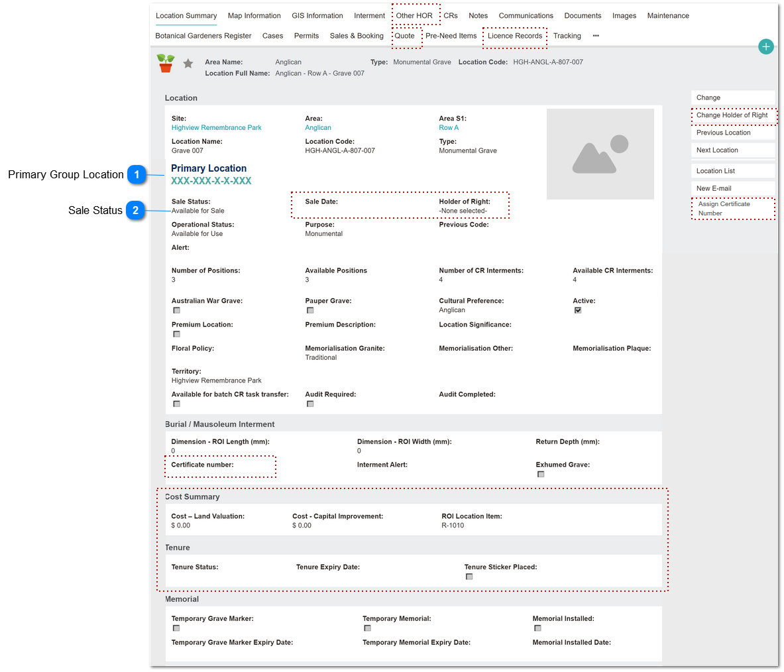Click the placeholder location image thumbnail
The width and height of the screenshot is (784, 672).
pos(600,154)
